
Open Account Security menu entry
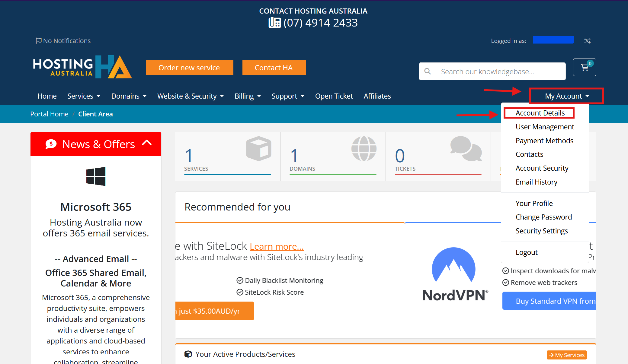[x=542, y=168]
